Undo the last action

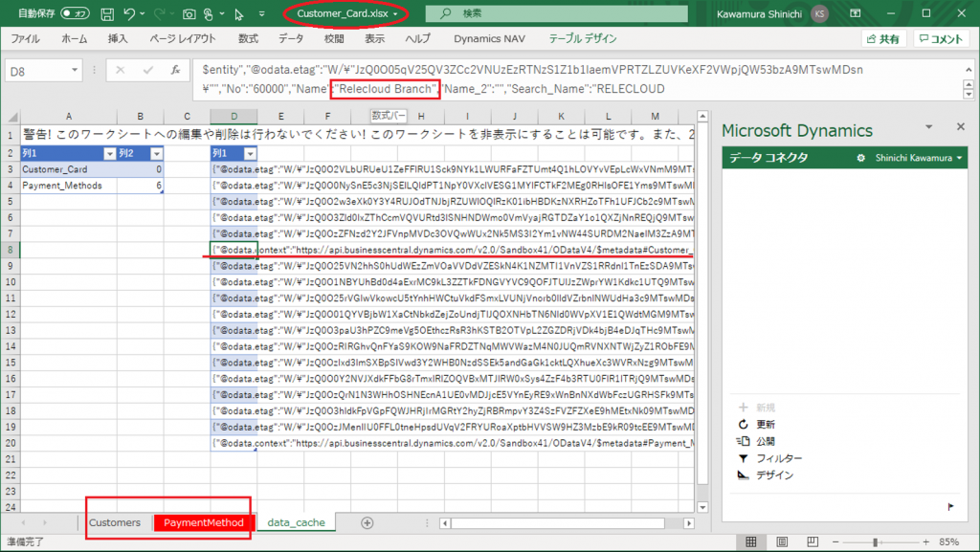pyautogui.click(x=129, y=13)
